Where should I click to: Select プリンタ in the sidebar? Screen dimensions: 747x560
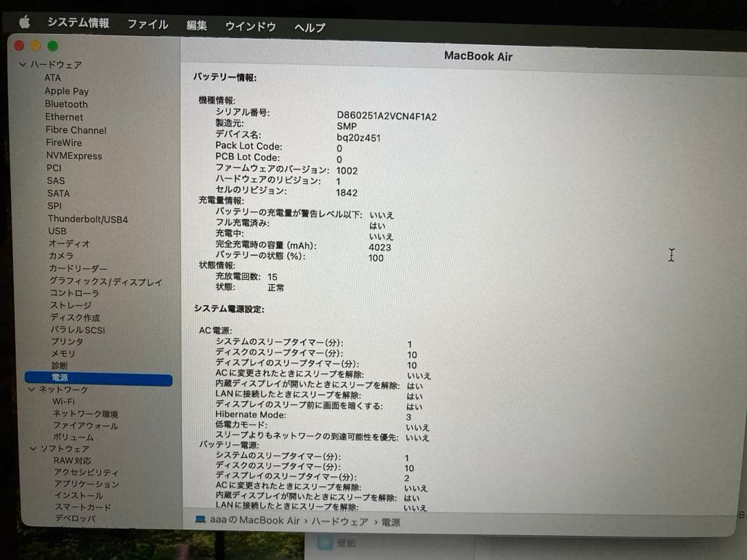67,342
